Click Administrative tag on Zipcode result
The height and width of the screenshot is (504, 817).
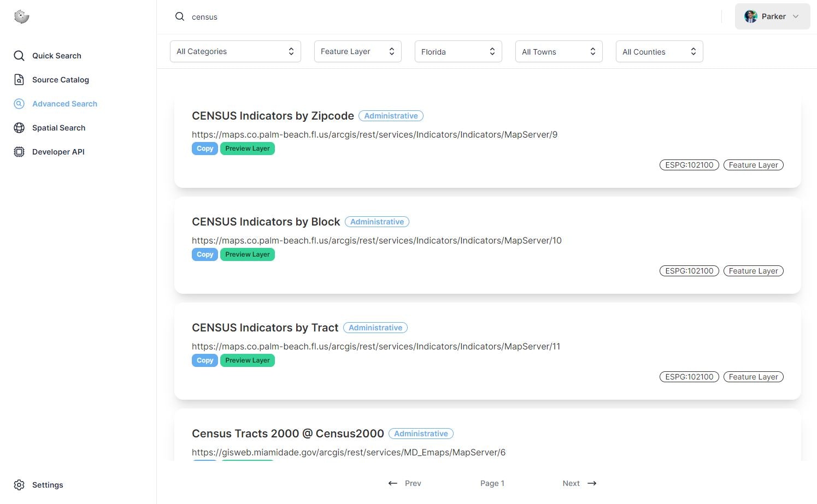click(391, 116)
